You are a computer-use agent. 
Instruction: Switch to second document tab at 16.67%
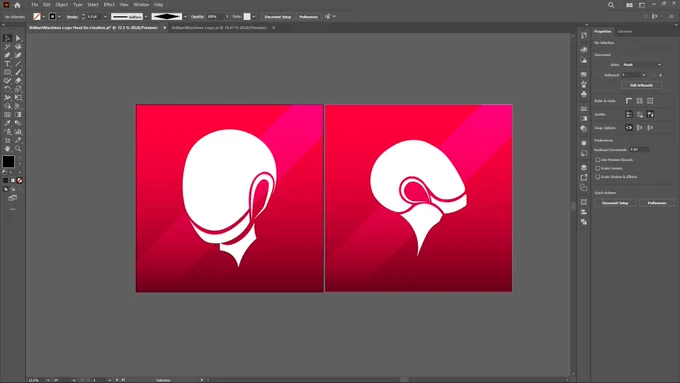pos(219,28)
